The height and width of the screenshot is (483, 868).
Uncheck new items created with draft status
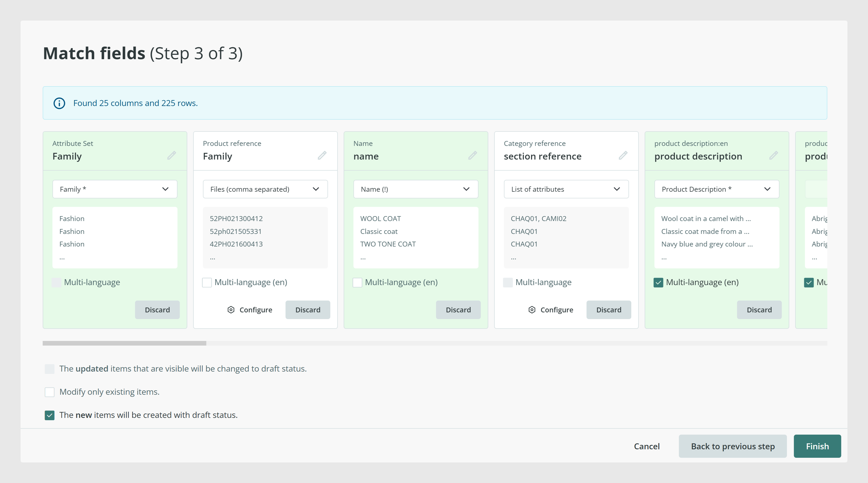pos(50,415)
